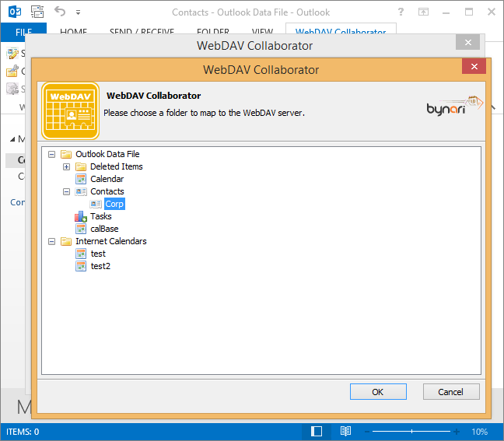The height and width of the screenshot is (441, 504).
Task: Click the Undo arrow in title bar
Action: (60, 12)
